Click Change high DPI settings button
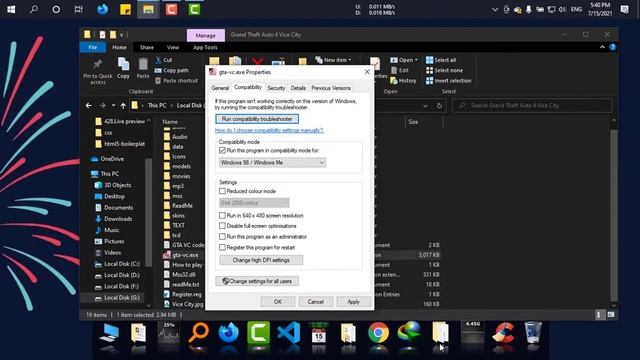Viewport: 640px width, 360px height. click(x=261, y=260)
